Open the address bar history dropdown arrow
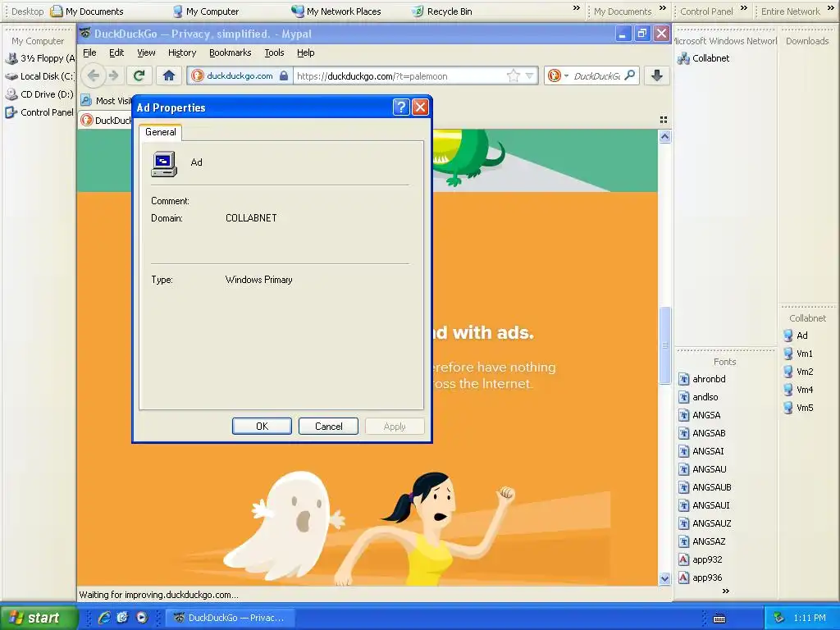The image size is (840, 630). [530, 75]
